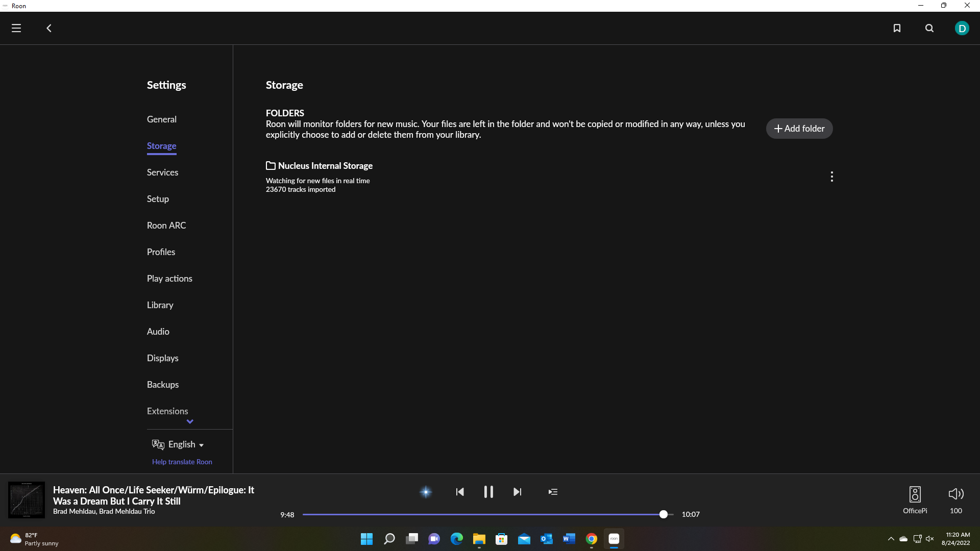Screen dimensions: 980x551
Task: Click the total time 10:07
Action: pyautogui.click(x=691, y=514)
